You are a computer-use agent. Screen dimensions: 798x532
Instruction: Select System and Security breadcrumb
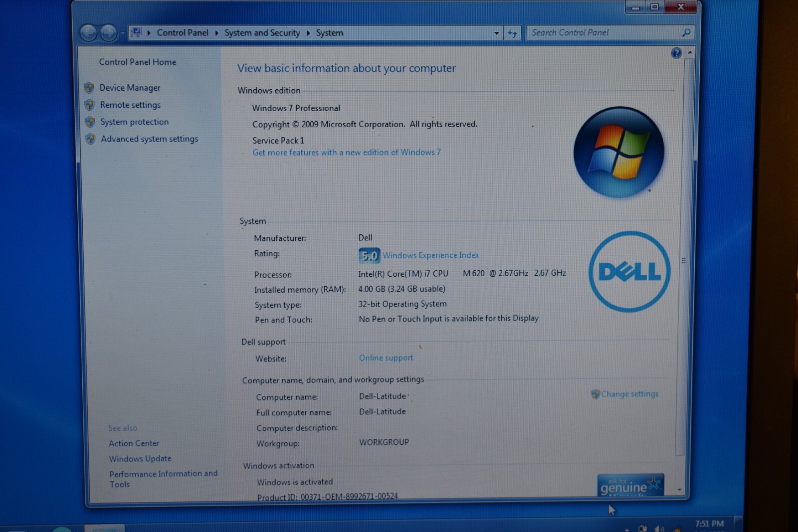(x=262, y=32)
